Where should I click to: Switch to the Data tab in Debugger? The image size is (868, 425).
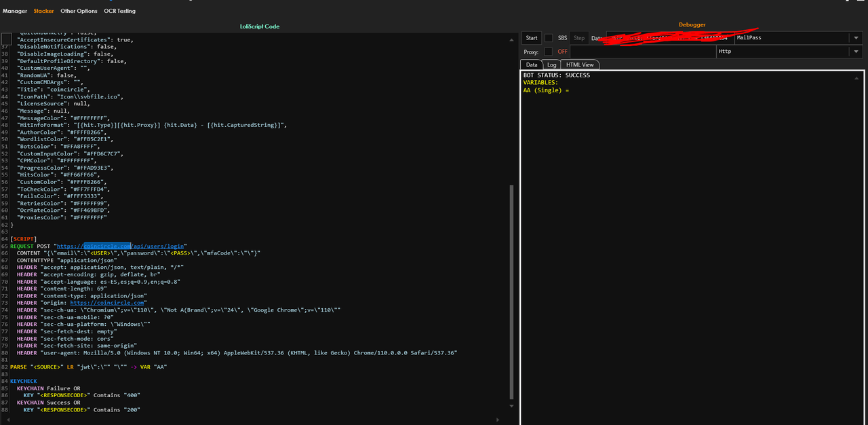click(x=532, y=64)
